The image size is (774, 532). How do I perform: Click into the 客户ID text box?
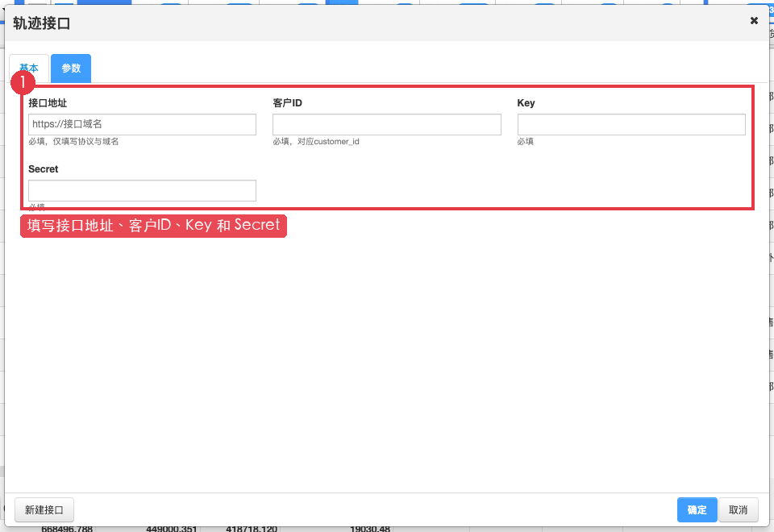(387, 124)
